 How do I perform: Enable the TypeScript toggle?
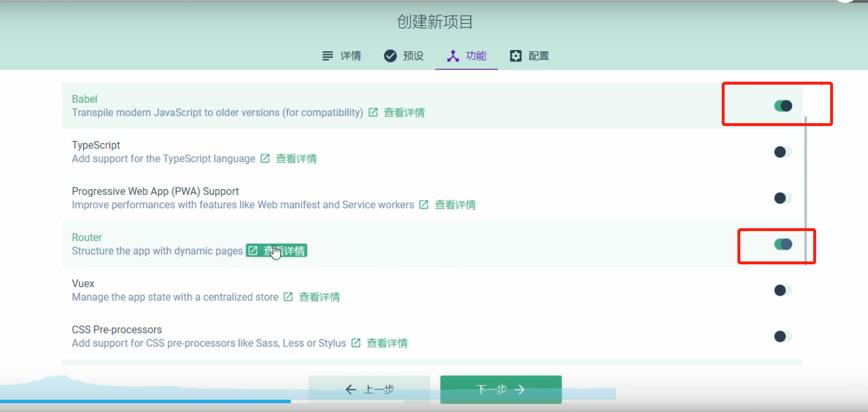[783, 152]
